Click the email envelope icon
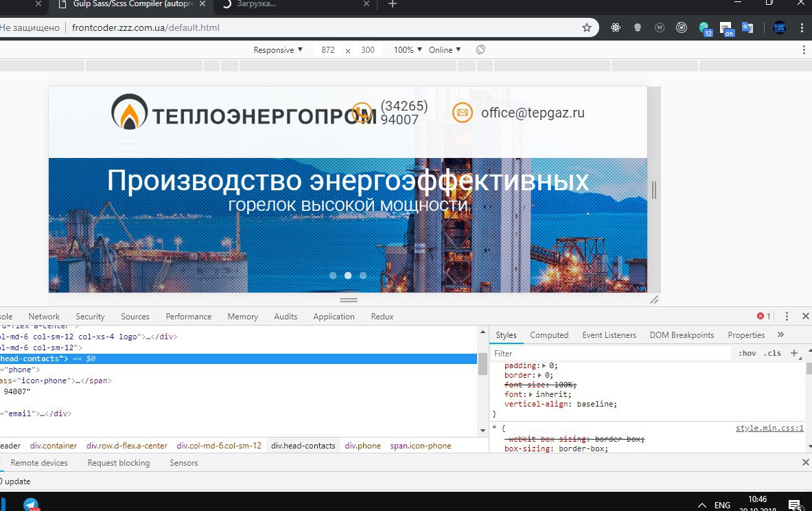This screenshot has width=812, height=511. [463, 113]
